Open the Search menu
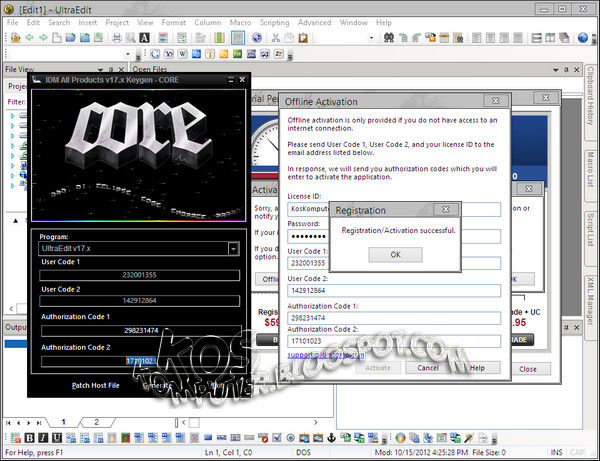 [x=59, y=23]
